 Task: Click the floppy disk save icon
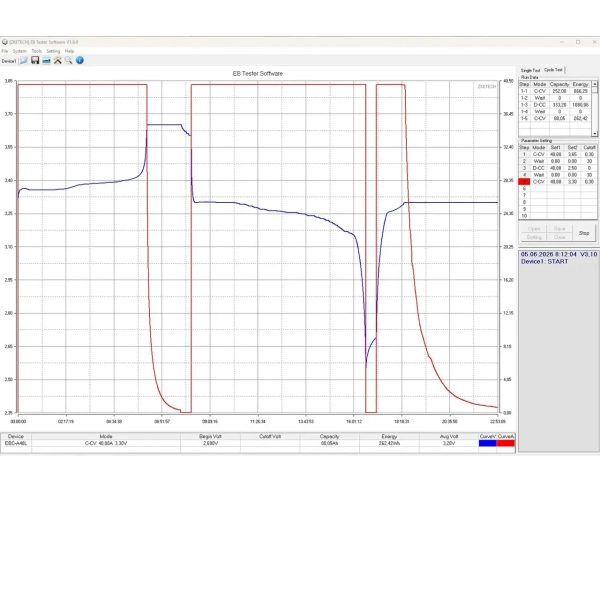pyautogui.click(x=35, y=60)
